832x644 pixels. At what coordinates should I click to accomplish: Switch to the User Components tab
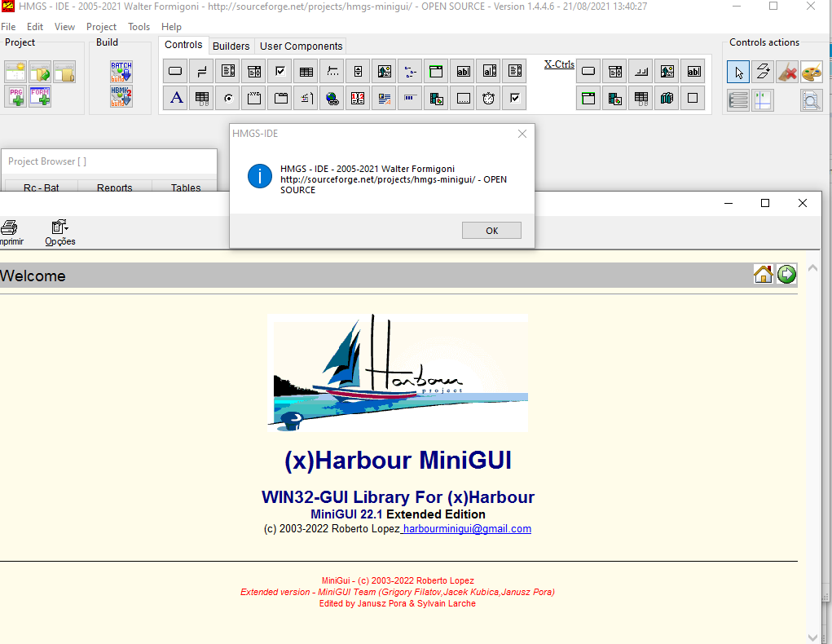302,46
